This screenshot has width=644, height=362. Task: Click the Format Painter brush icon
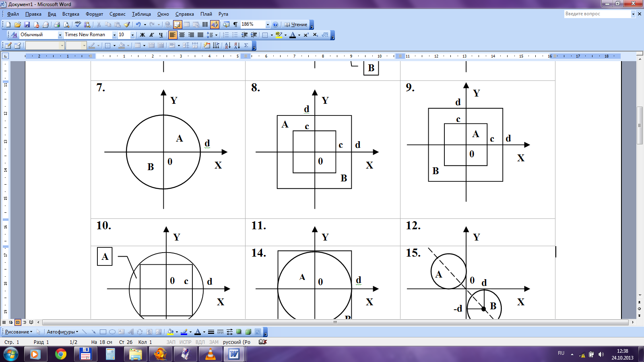pos(127,25)
